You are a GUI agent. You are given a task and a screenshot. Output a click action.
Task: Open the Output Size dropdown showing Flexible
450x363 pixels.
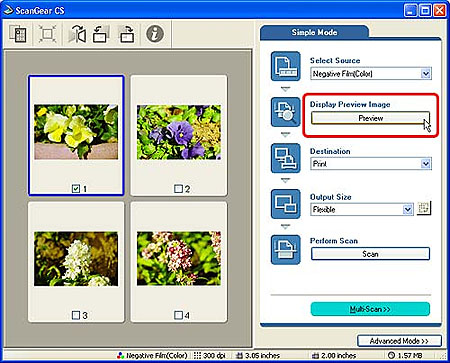click(x=362, y=209)
